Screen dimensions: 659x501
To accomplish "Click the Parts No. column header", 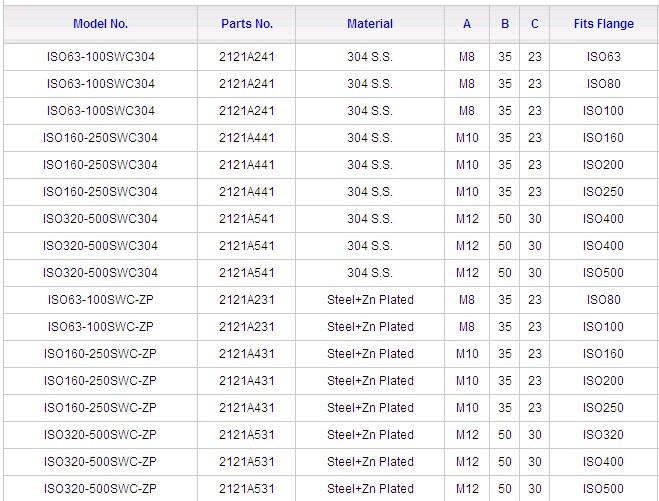I will 246,23.
